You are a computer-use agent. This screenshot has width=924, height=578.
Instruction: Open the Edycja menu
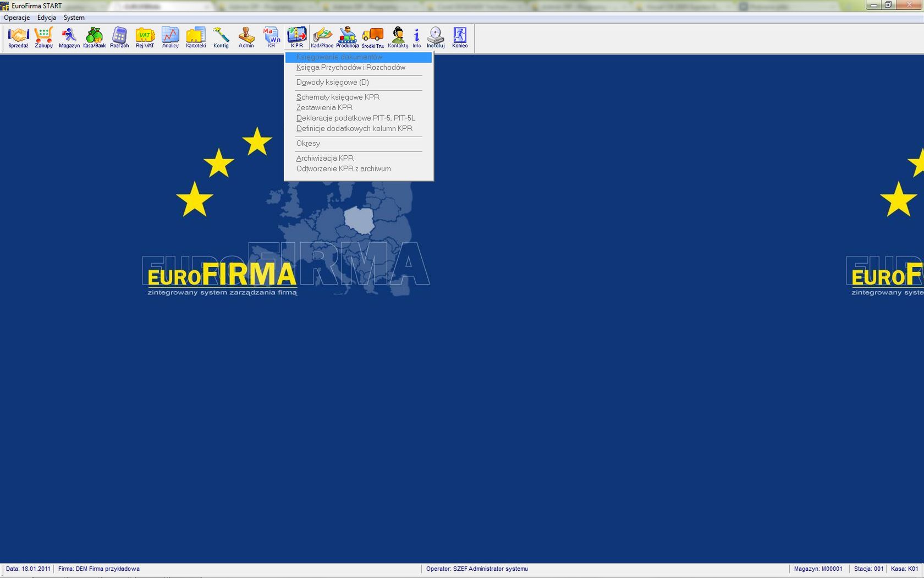click(47, 18)
